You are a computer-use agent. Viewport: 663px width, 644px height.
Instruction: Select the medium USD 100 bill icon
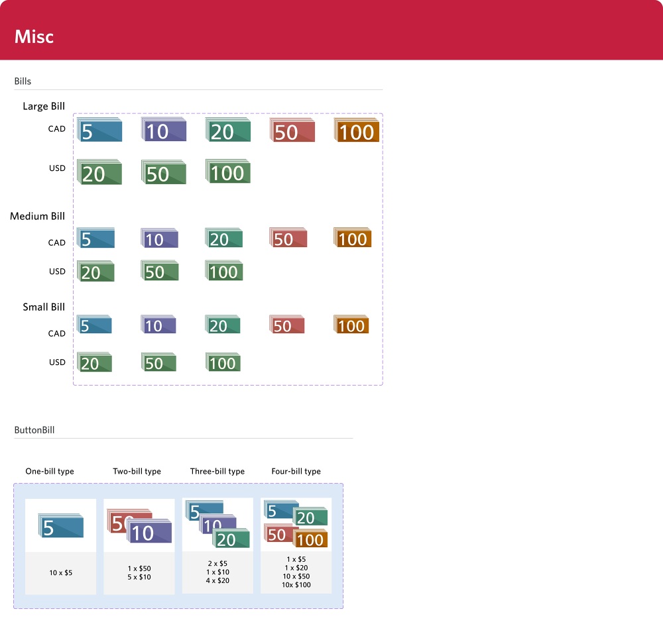(x=223, y=270)
